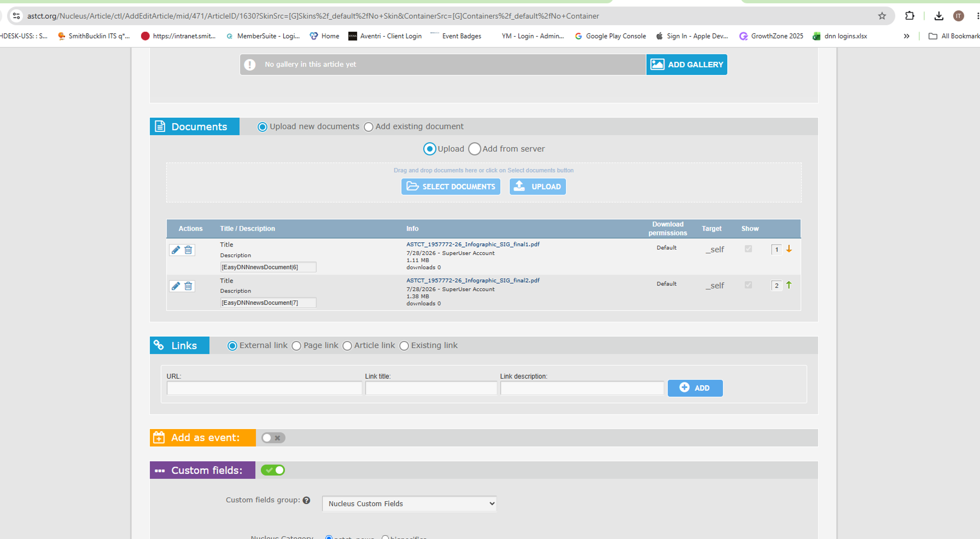Open the intranet.smit bookmark
The height and width of the screenshot is (539, 980).
click(x=178, y=36)
